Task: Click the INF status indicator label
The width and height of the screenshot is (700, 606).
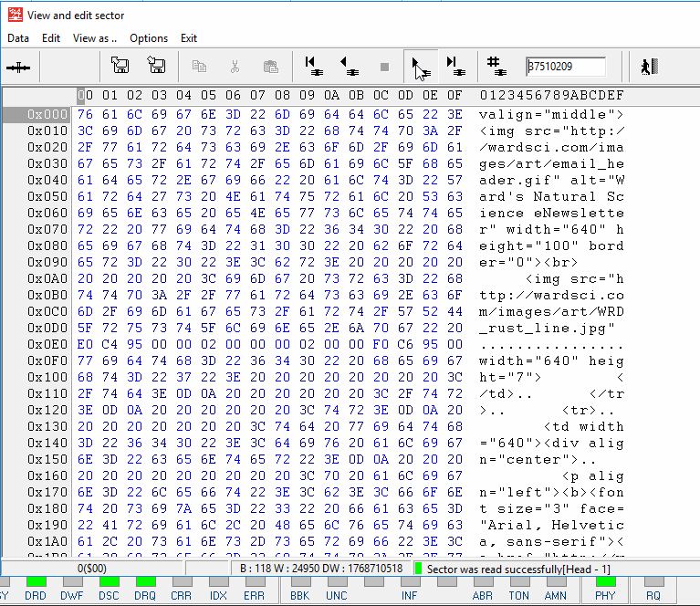Action: (x=410, y=596)
